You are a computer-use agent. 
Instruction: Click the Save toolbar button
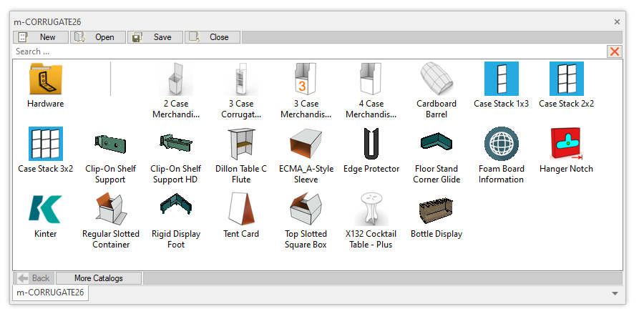pos(155,37)
